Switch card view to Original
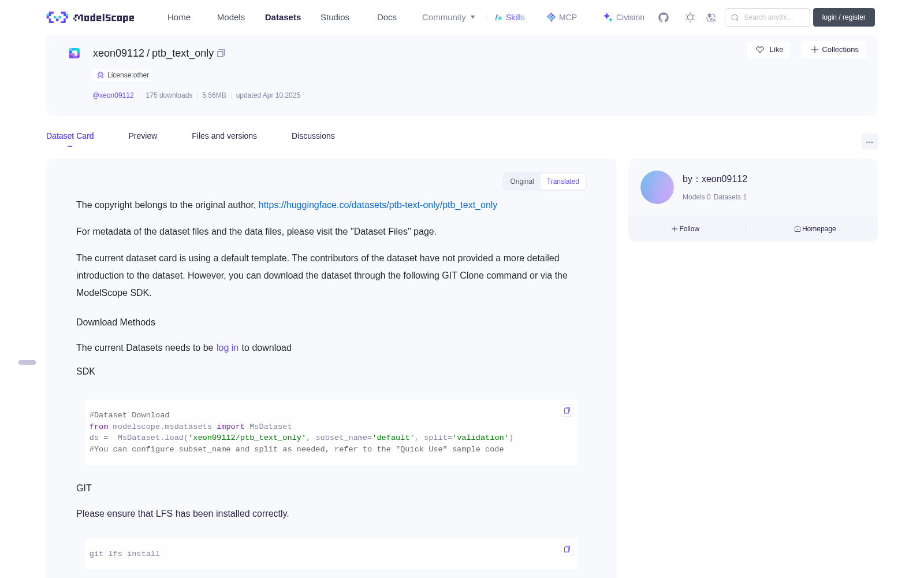Image resolution: width=924 pixels, height=578 pixels. pyautogui.click(x=522, y=181)
